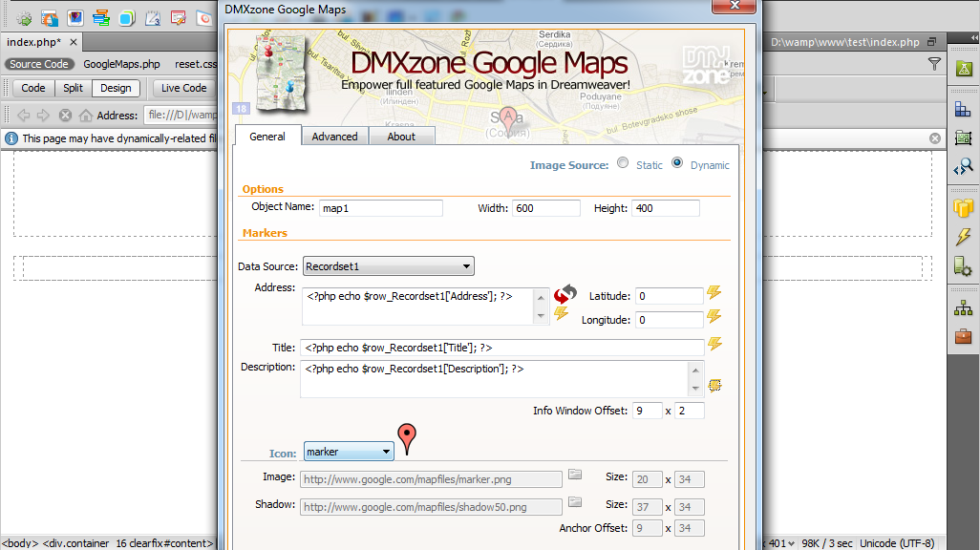980x550 pixels.
Task: Select the <body> tag in tag selector
Action: click(x=21, y=543)
